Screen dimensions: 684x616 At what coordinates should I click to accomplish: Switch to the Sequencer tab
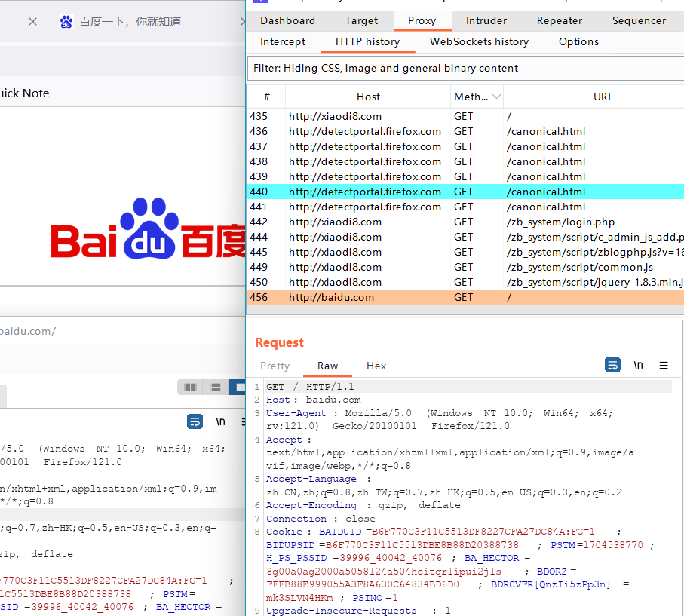coord(639,20)
